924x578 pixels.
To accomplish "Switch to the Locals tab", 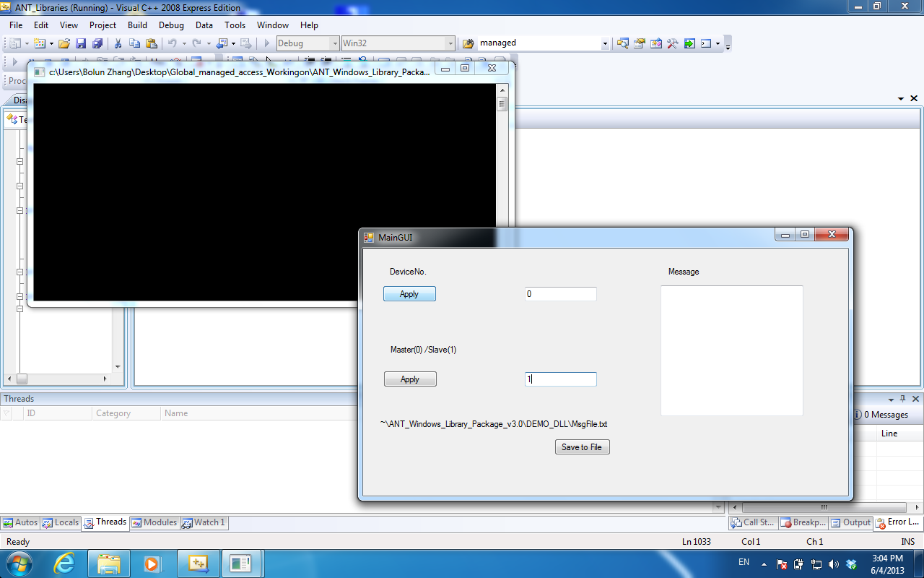I will 61,522.
